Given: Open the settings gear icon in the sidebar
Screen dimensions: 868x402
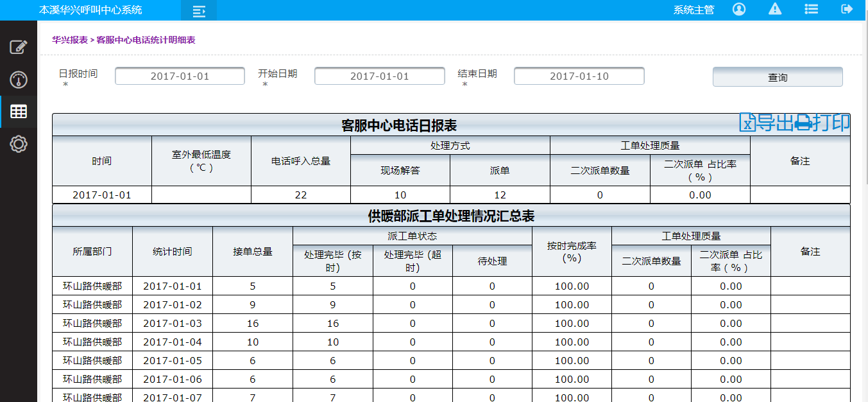Looking at the screenshot, I should pyautogui.click(x=18, y=144).
